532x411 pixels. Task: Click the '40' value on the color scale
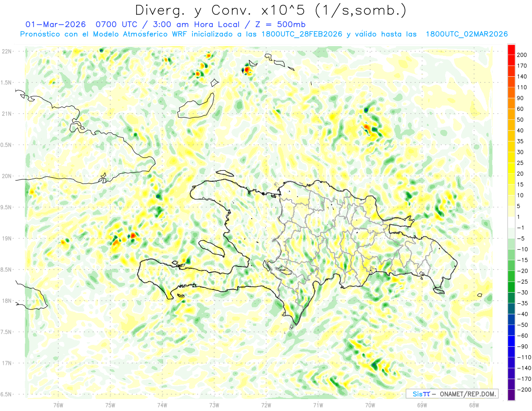click(x=520, y=131)
